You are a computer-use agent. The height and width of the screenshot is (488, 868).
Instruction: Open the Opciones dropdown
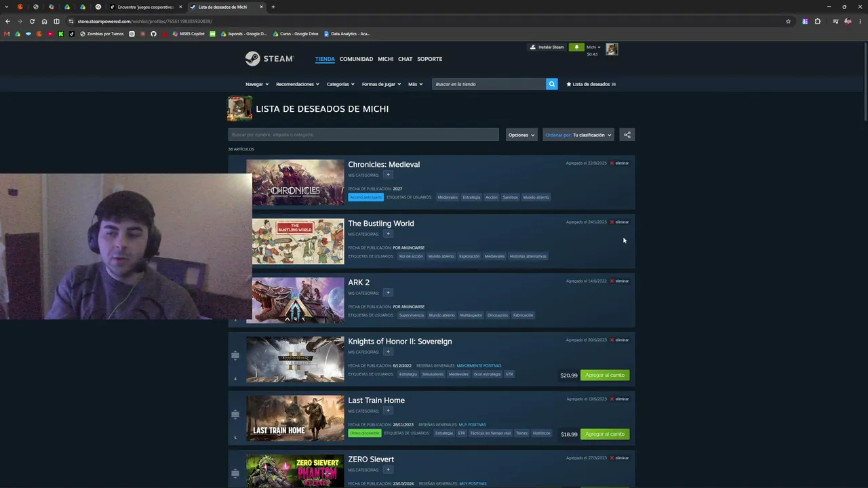point(521,135)
